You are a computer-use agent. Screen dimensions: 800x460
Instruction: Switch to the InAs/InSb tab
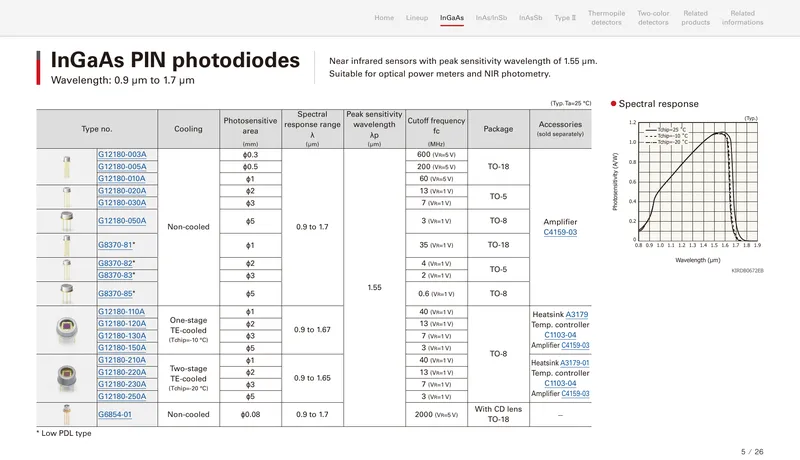click(491, 18)
